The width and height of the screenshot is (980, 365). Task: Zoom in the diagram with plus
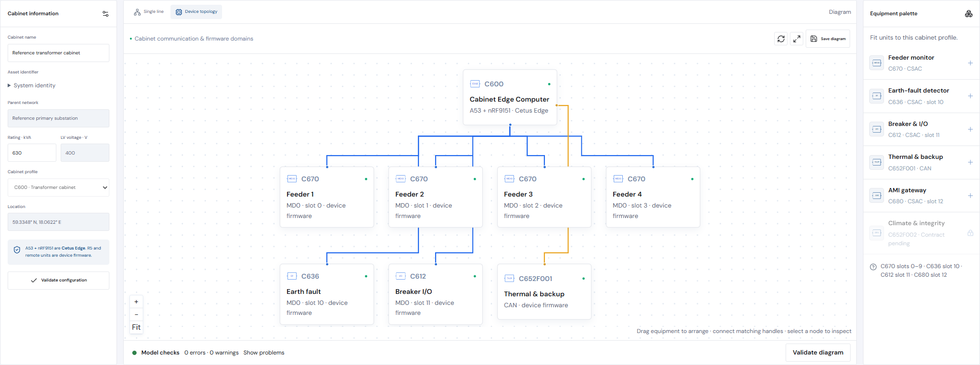pyautogui.click(x=136, y=302)
